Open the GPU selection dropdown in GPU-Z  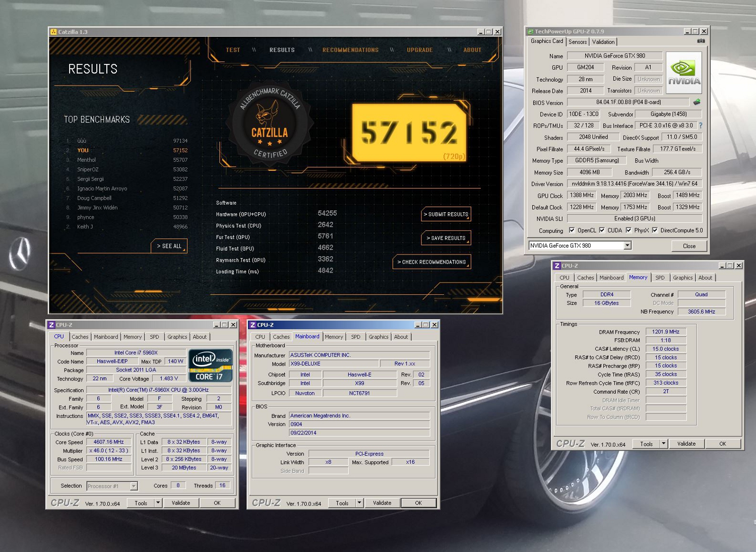[627, 246]
